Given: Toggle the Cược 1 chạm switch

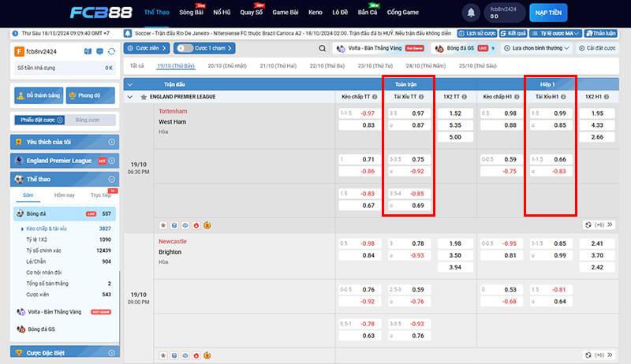Looking at the screenshot, I should click(x=185, y=48).
